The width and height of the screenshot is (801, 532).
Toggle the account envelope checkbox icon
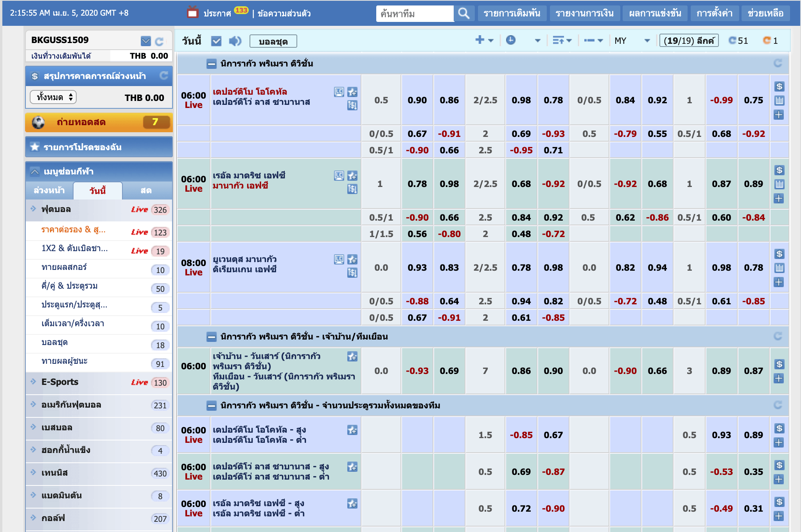(145, 41)
